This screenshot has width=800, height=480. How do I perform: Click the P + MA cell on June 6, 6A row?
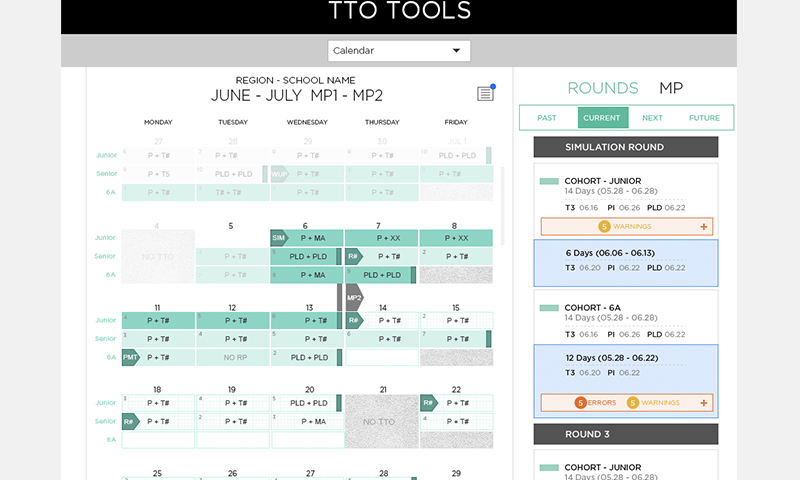[x=307, y=274]
